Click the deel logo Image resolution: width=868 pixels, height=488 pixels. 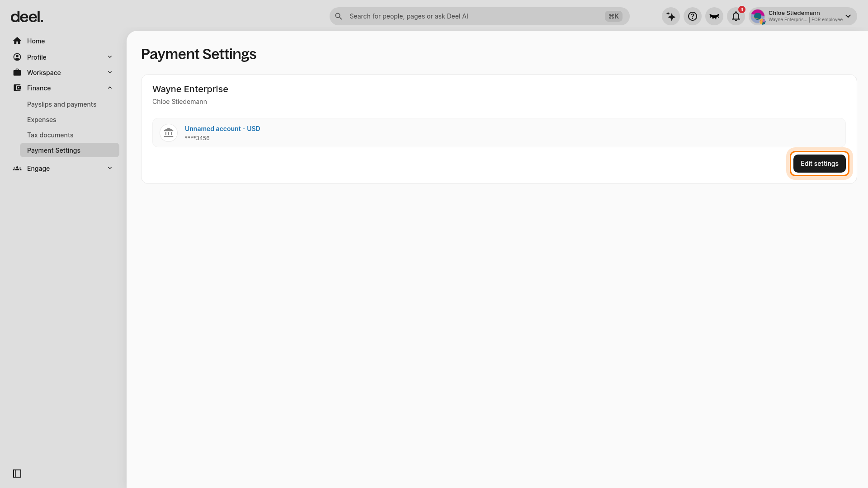coord(27,17)
